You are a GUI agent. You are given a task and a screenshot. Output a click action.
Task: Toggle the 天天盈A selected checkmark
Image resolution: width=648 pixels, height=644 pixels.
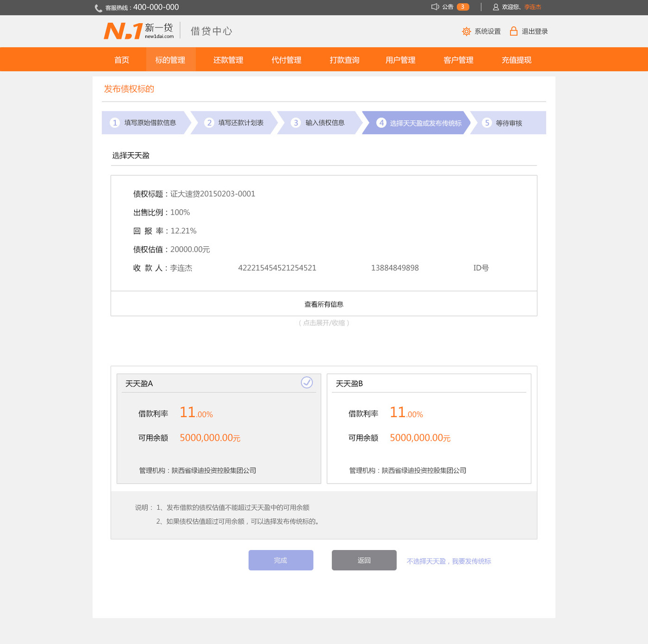[x=307, y=383]
